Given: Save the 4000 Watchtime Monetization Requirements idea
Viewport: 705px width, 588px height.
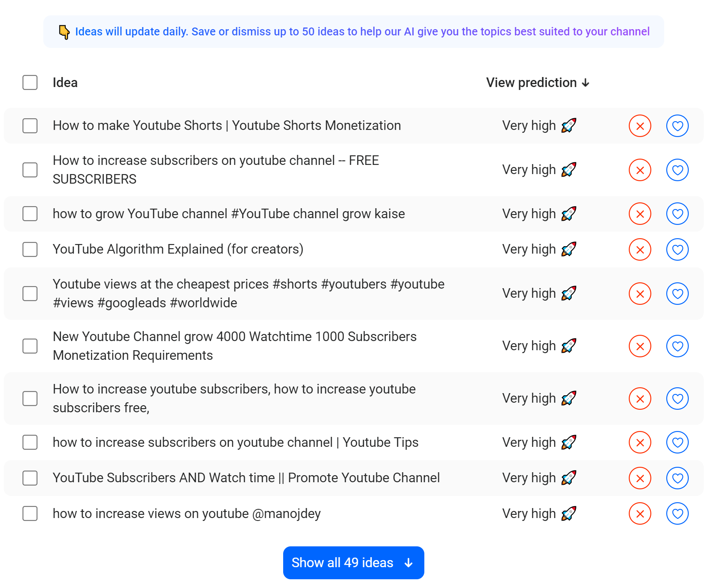Looking at the screenshot, I should click(677, 346).
